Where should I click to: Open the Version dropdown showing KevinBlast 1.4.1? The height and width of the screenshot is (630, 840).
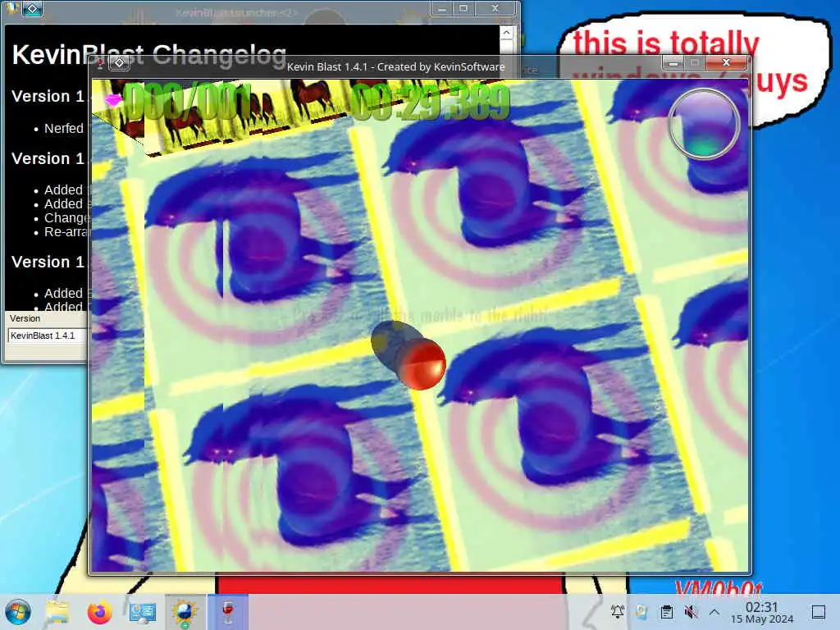(47, 336)
